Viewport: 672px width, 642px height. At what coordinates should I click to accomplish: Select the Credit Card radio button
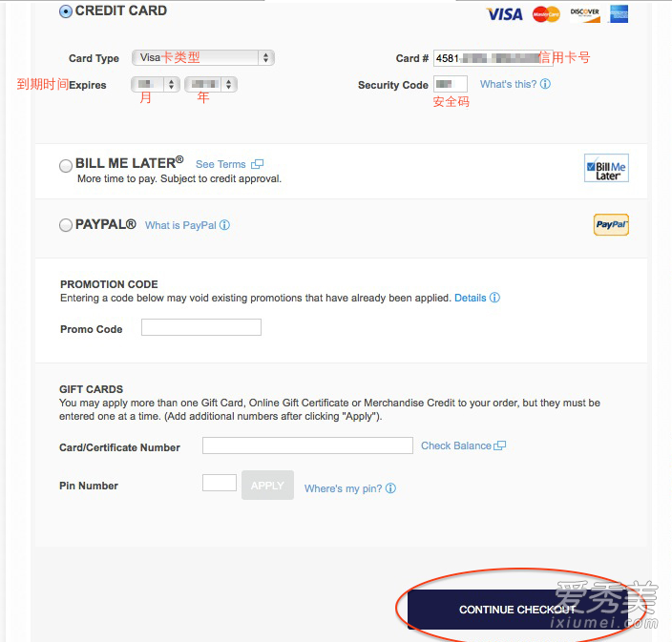[x=66, y=11]
